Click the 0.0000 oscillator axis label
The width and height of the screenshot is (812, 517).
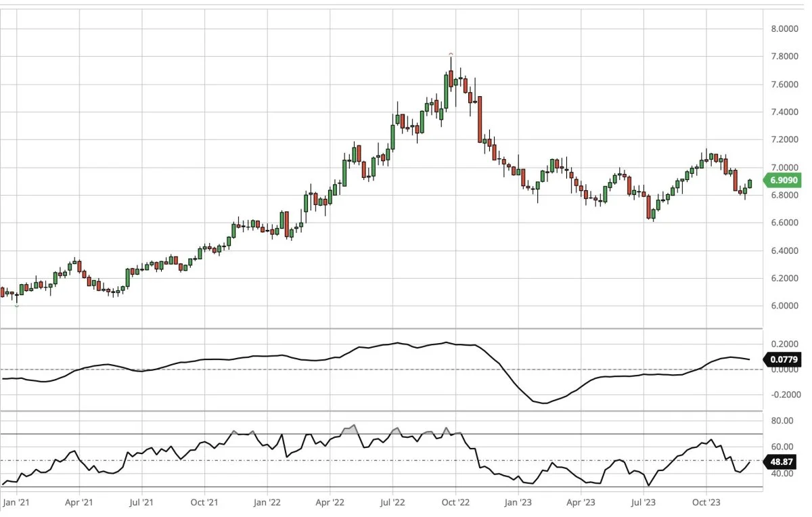tap(784, 369)
